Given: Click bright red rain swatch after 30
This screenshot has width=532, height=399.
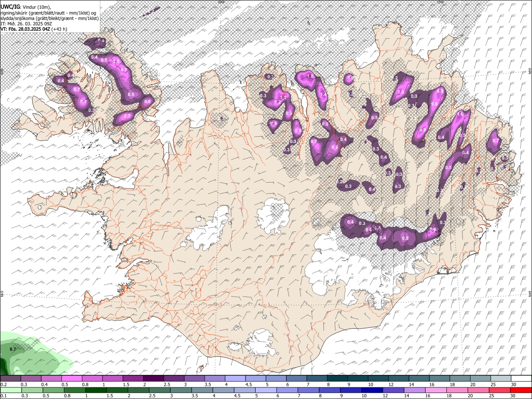Looking at the screenshot, I should click(x=521, y=390).
